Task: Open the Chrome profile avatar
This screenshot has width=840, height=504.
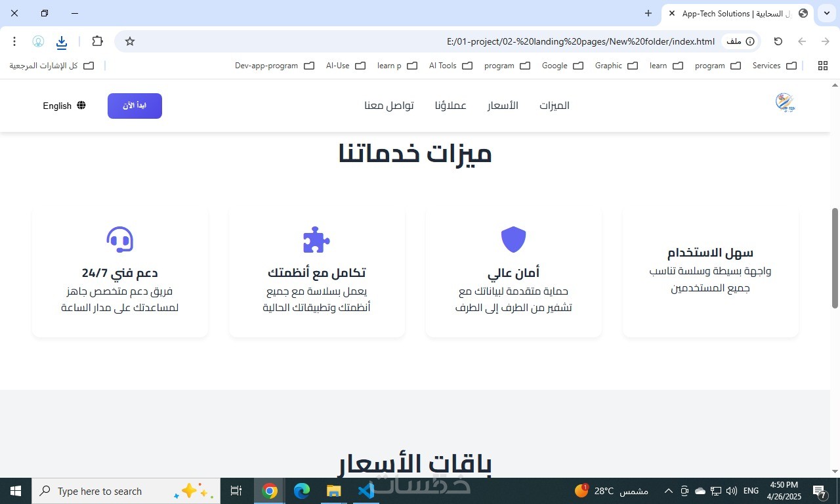Action: [38, 41]
